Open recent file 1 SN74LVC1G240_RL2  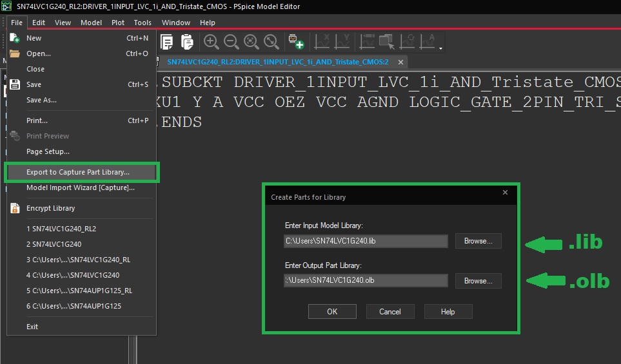[61, 229]
